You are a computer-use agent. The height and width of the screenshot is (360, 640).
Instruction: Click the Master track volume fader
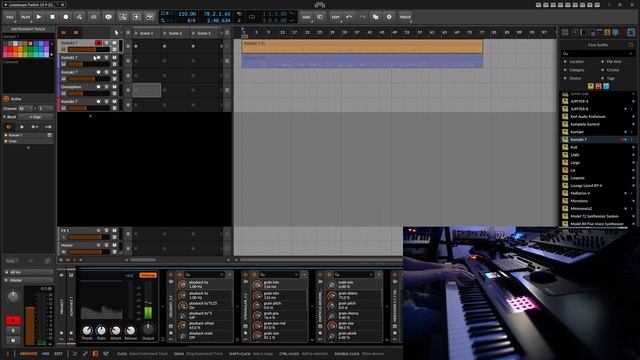tap(89, 252)
